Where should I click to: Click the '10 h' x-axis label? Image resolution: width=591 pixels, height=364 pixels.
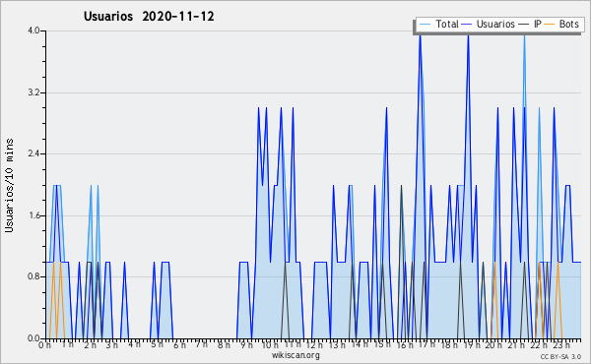pyautogui.click(x=270, y=345)
